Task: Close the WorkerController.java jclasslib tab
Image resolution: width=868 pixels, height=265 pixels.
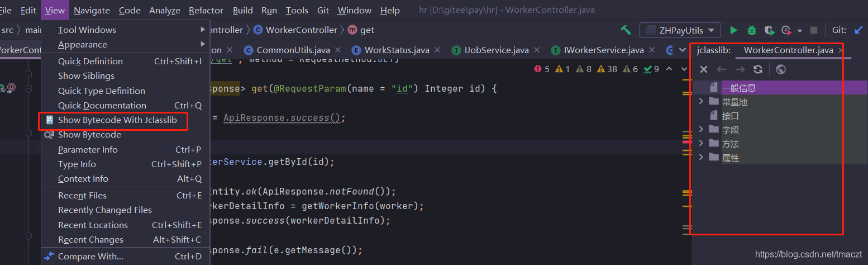Action: [841, 50]
